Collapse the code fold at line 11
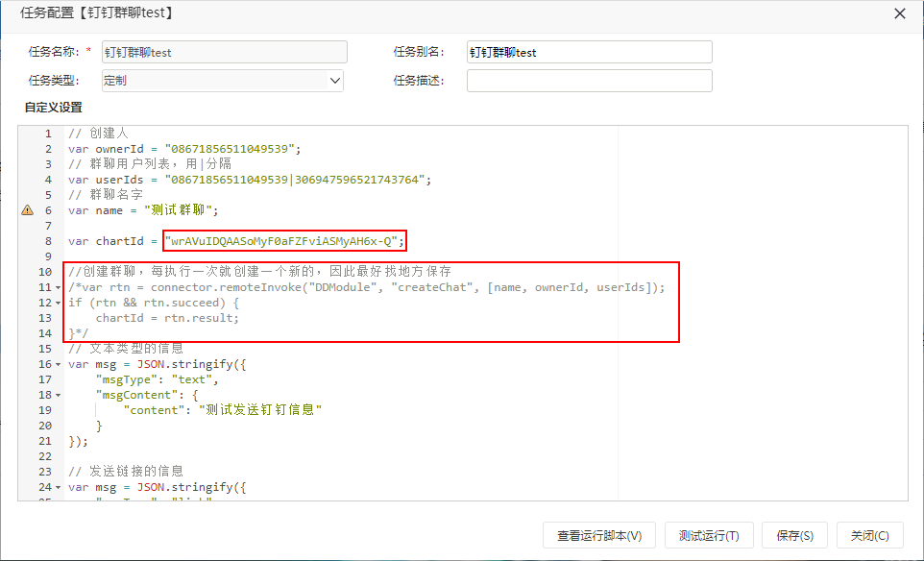Screen dimensions: 924x561 (x=59, y=287)
